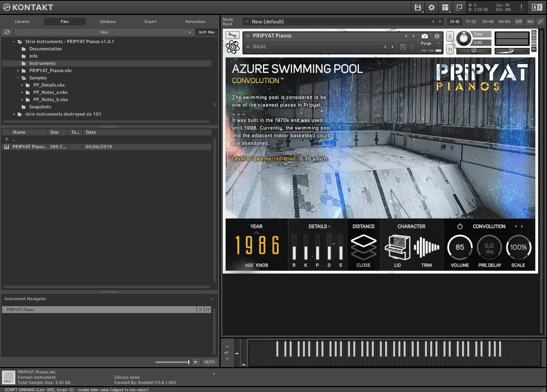The image size is (547, 392).
Task: Open the Purge dropdown menu
Action: [x=429, y=43]
